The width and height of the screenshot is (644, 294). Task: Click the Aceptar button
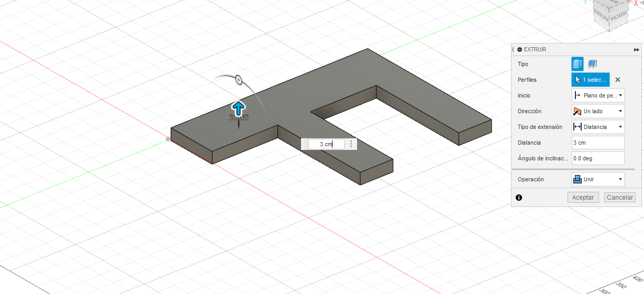click(x=583, y=198)
